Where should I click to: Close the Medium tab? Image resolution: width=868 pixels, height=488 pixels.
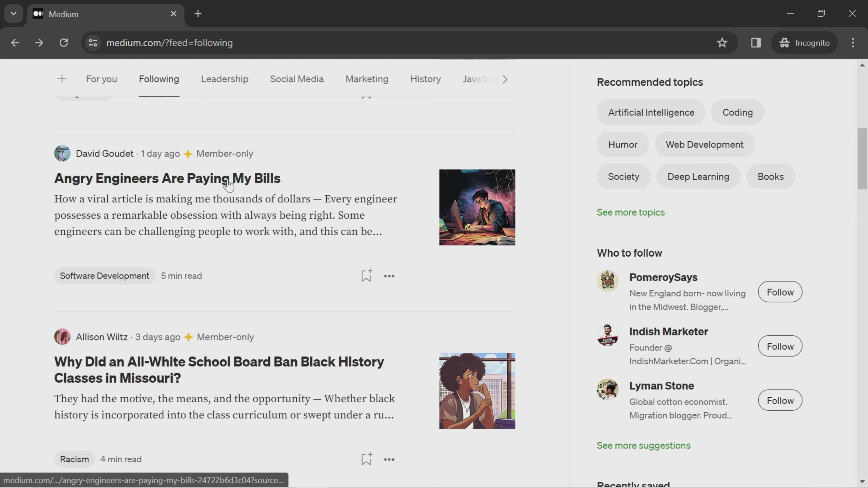pyautogui.click(x=174, y=14)
